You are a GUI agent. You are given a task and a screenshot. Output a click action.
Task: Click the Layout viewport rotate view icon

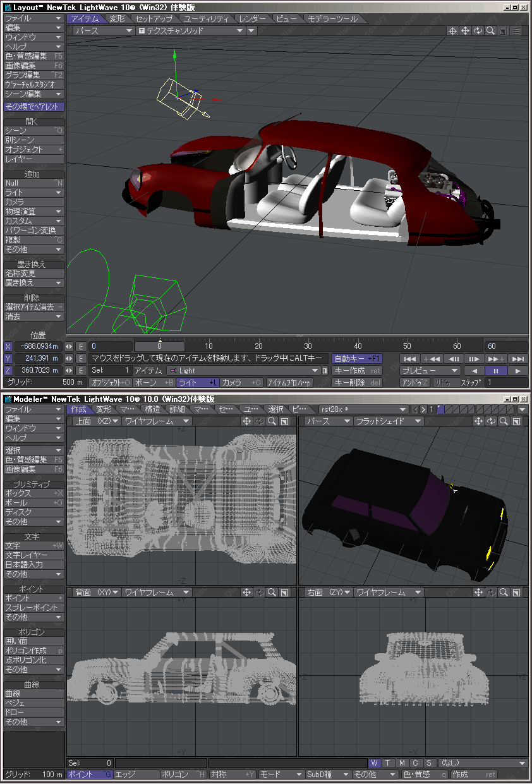coord(478,31)
